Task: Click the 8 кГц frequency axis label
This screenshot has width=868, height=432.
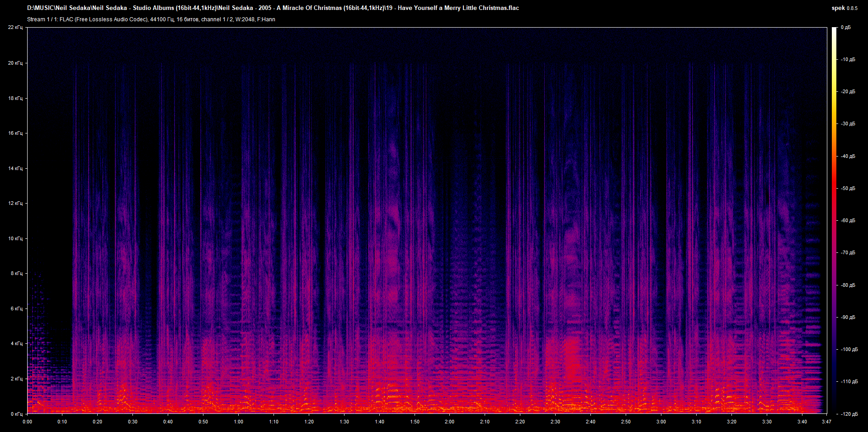Action: tap(17, 273)
